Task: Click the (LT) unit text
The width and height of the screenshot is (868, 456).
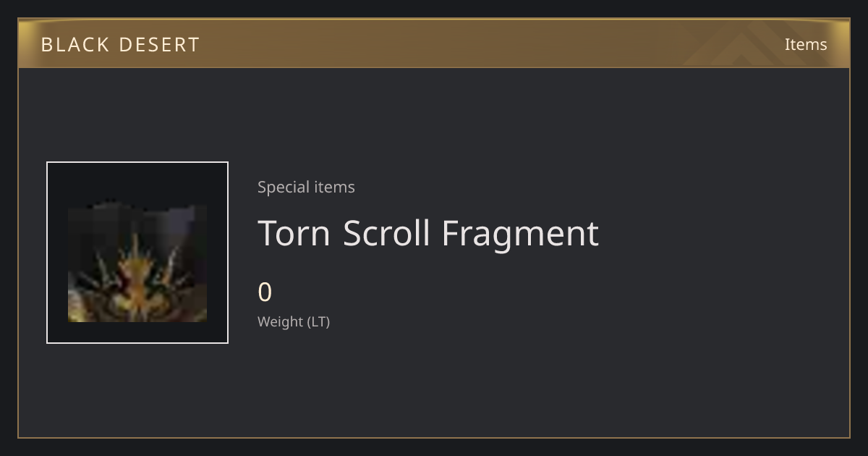Action: coord(319,321)
